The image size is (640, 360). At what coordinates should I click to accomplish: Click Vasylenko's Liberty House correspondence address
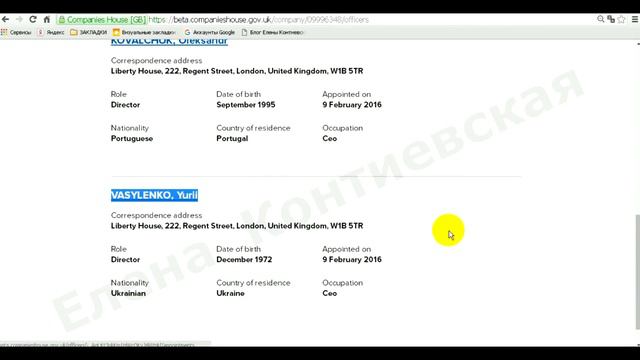point(237,226)
